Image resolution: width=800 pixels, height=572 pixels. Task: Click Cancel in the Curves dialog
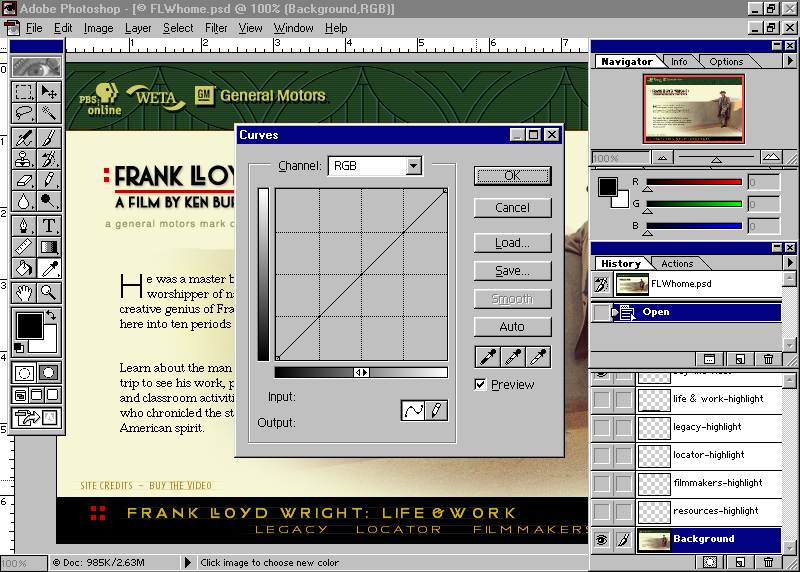[512, 208]
